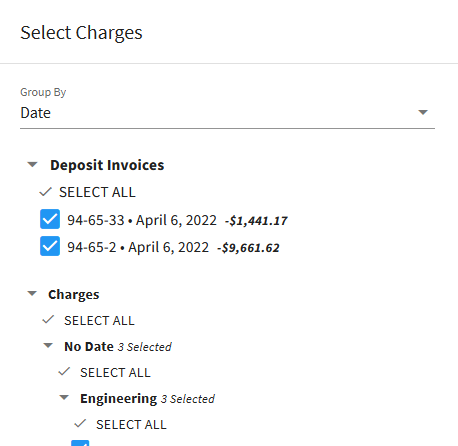This screenshot has height=446, width=458.
Task: Uncheck invoice 94-65-2 checkbox
Action: [x=50, y=246]
